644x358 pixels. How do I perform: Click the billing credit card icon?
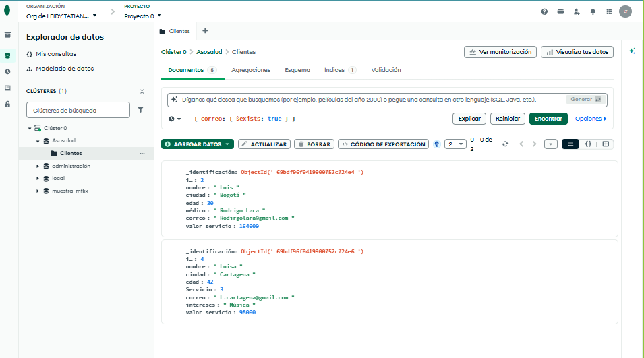click(x=560, y=11)
